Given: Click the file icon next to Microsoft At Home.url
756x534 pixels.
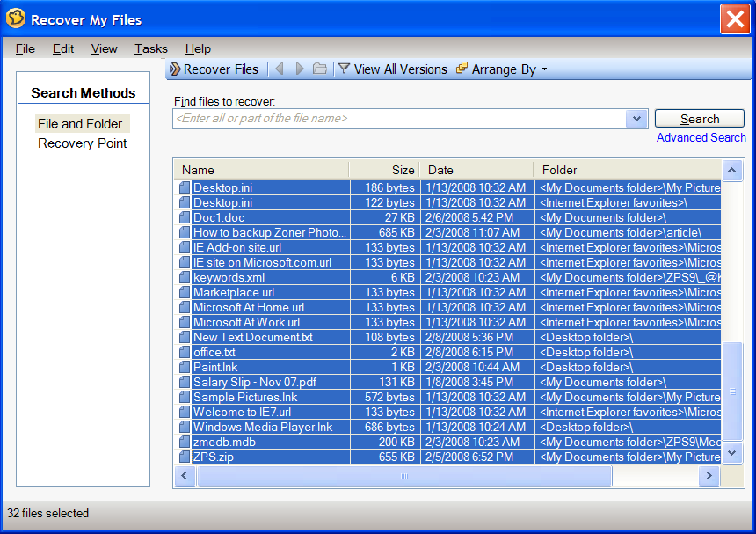Looking at the screenshot, I should coord(185,307).
